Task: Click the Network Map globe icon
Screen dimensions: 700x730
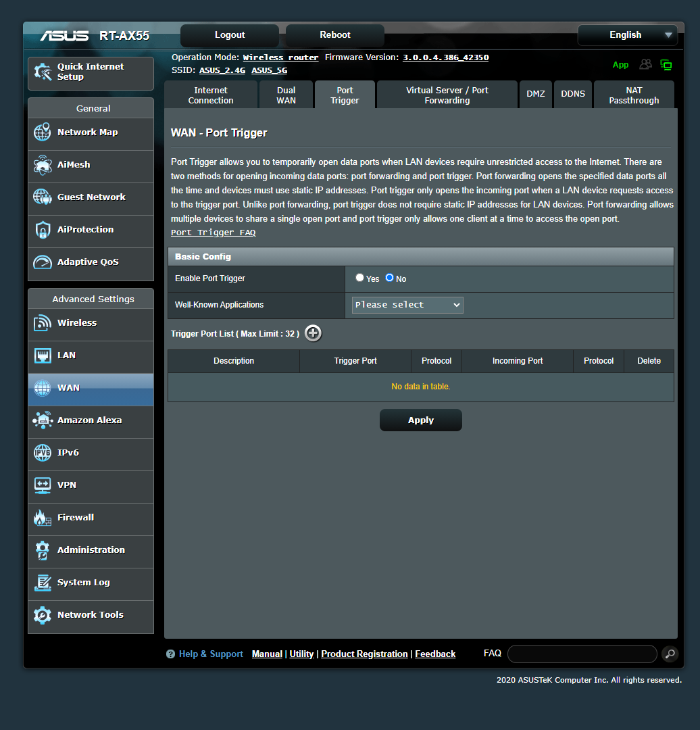Action: point(43,132)
